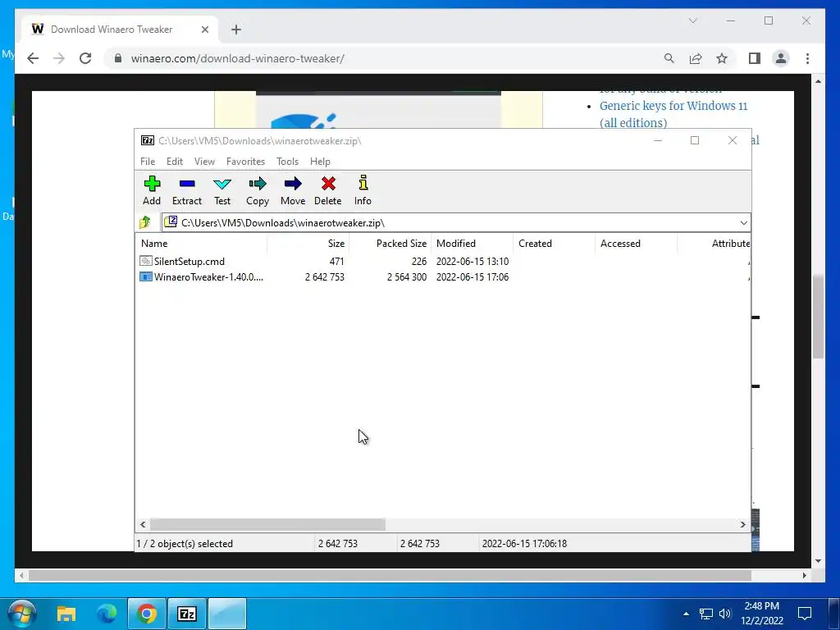Go back in Chrome
This screenshot has height=630, width=840.
(33, 58)
